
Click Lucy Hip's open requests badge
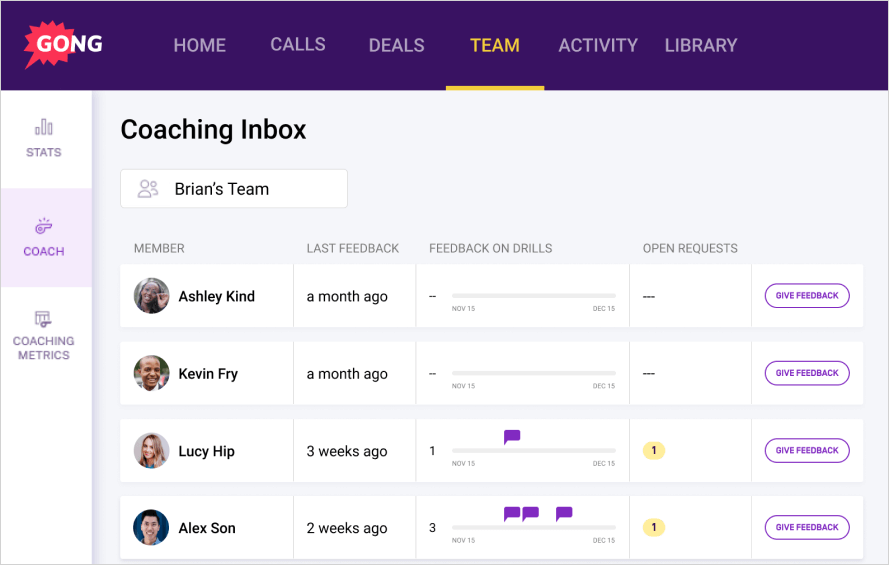pos(654,451)
